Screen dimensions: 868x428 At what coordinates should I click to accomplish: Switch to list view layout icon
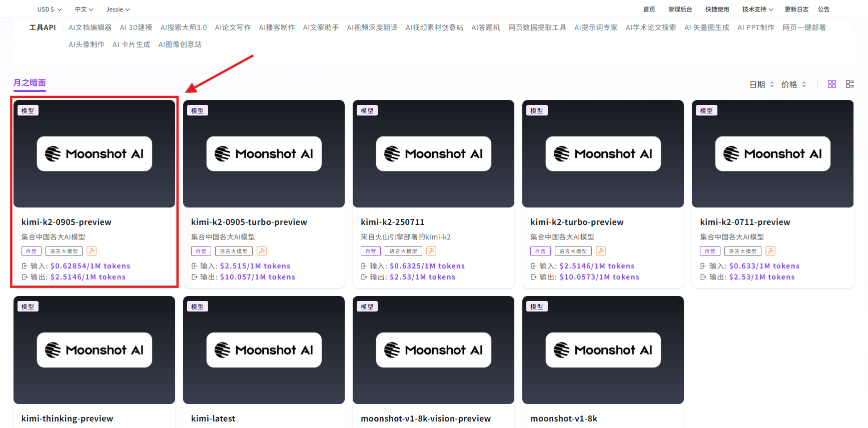coord(850,84)
